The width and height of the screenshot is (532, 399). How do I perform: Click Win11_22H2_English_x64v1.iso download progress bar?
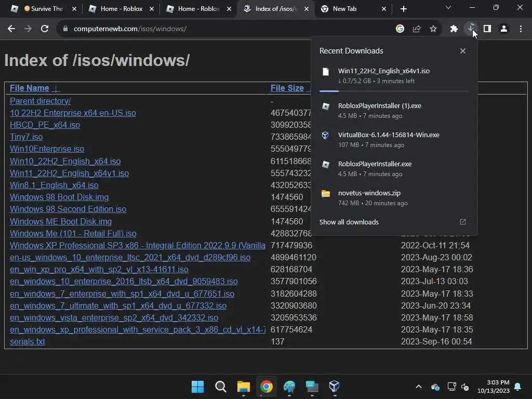pos(394,91)
